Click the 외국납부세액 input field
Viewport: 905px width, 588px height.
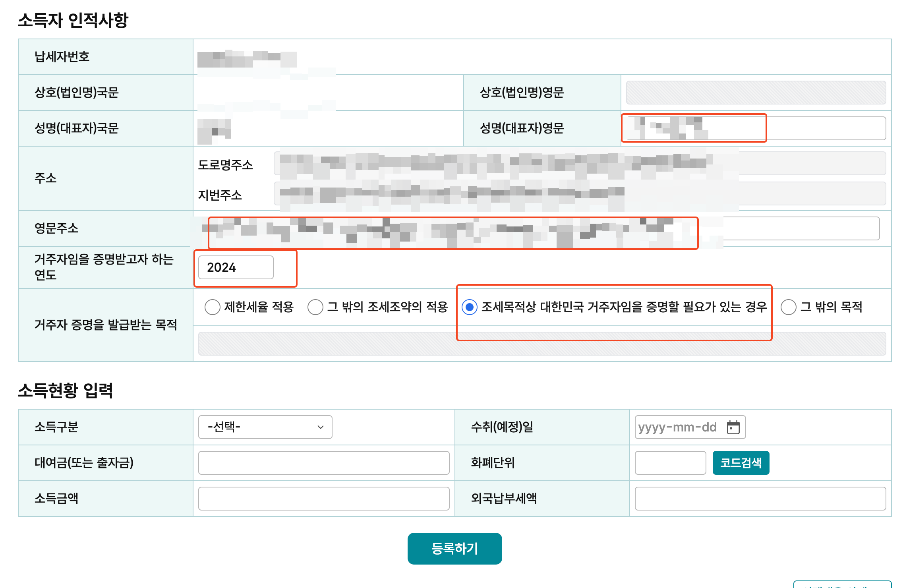click(760, 499)
